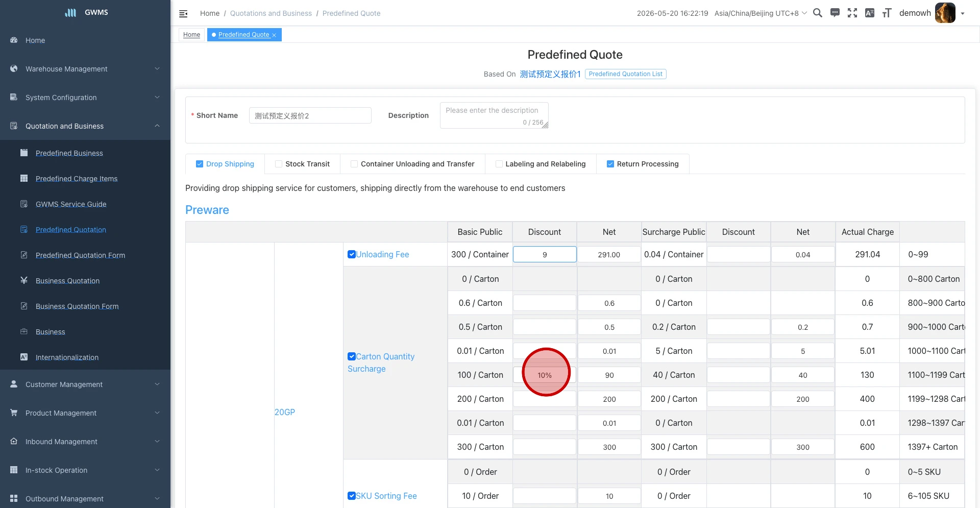Uncheck the Return Processing checkbox

pos(610,164)
